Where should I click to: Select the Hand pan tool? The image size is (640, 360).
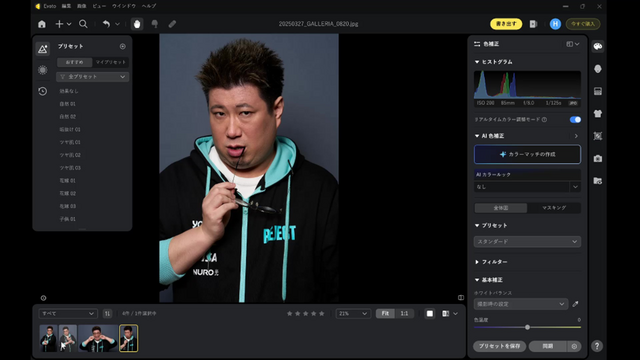137,24
